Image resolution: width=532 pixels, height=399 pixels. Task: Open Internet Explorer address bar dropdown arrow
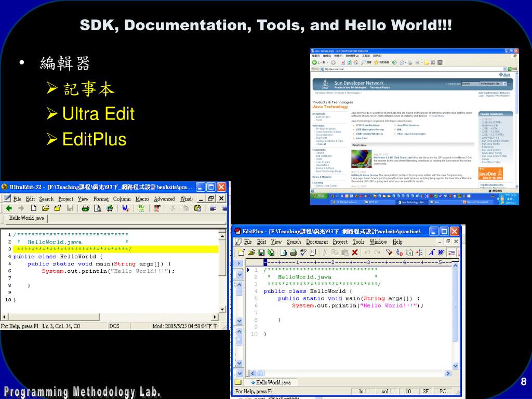coord(504,69)
